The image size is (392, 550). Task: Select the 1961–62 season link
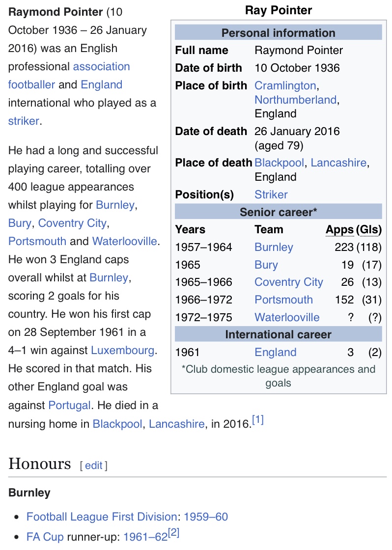tap(145, 537)
